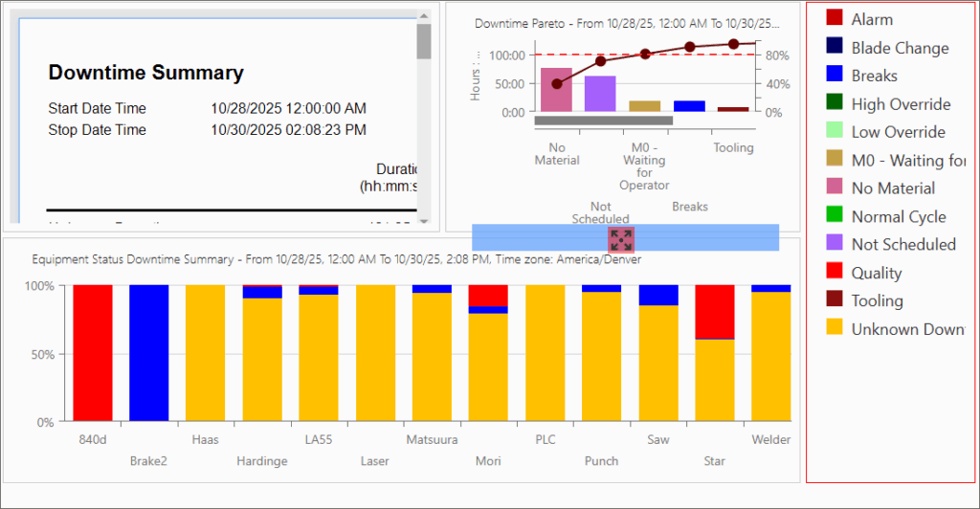This screenshot has width=980, height=509.
Task: Select Normal Cycle in the legend
Action: (x=898, y=216)
